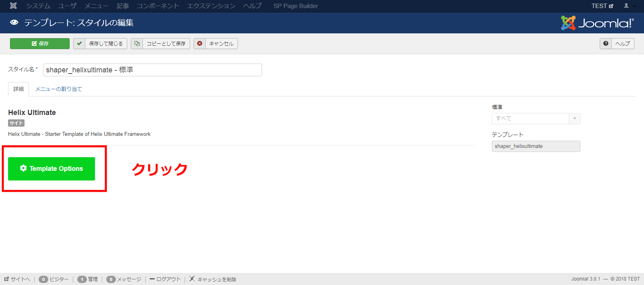
Task: Click the visitor count badge in the footer
Action: (x=43, y=279)
